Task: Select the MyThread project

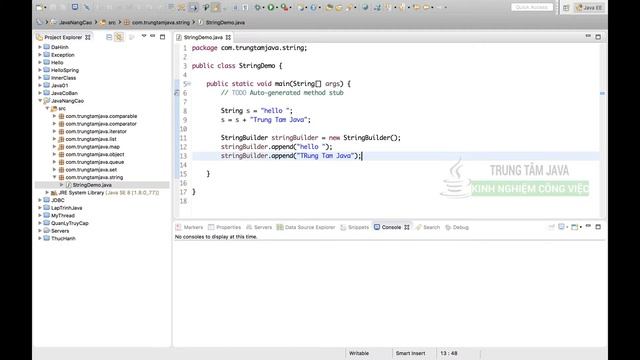Action: 62,216
